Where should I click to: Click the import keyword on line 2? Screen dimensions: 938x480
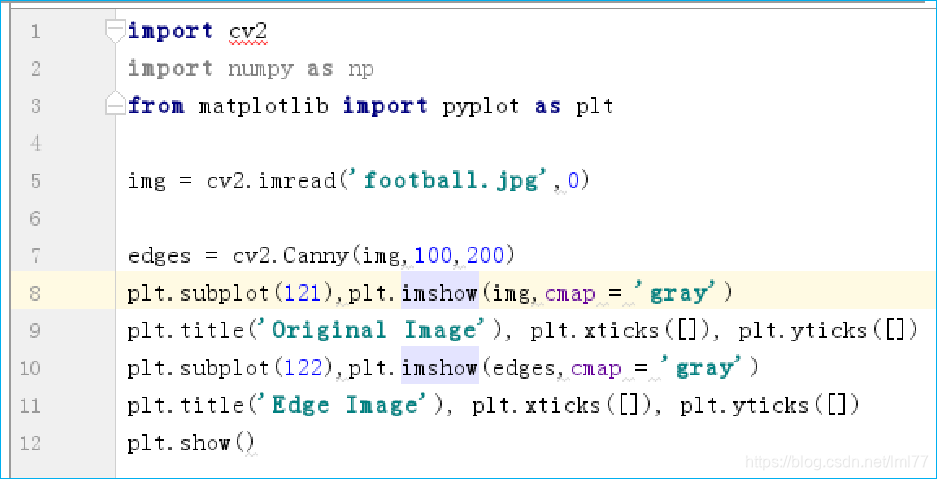click(170, 69)
